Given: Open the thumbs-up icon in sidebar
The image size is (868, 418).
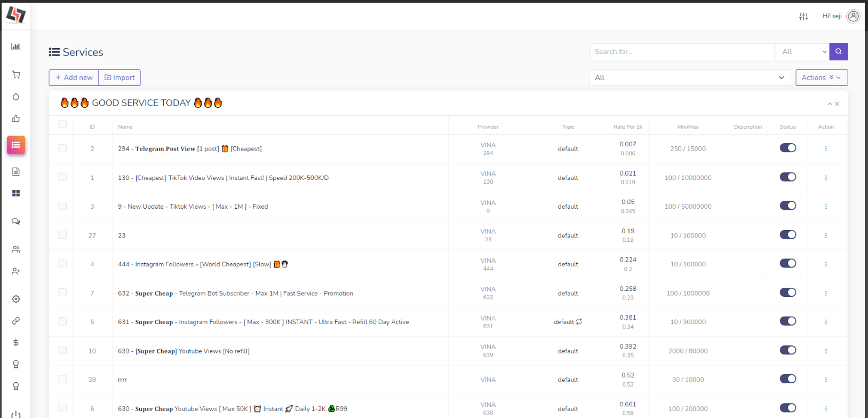Looking at the screenshot, I should [16, 119].
